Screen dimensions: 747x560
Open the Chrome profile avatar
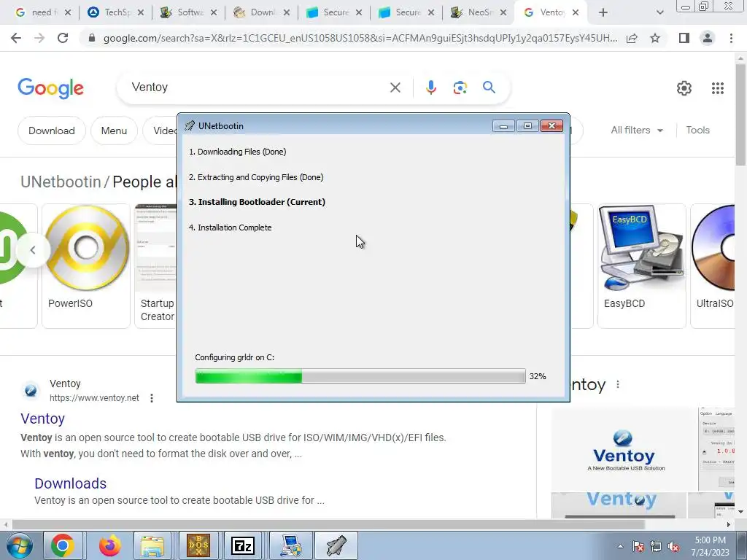pos(708,38)
